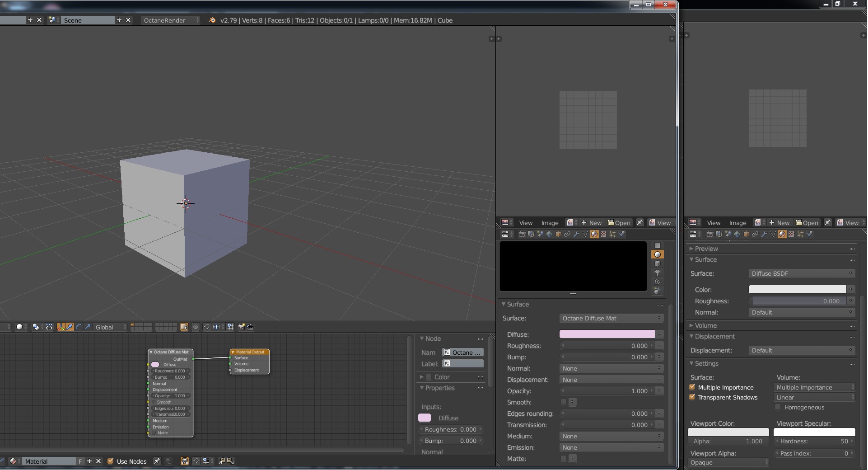Click the OpenGL render camera icon
The width and height of the screenshot is (868, 470).
click(x=241, y=327)
